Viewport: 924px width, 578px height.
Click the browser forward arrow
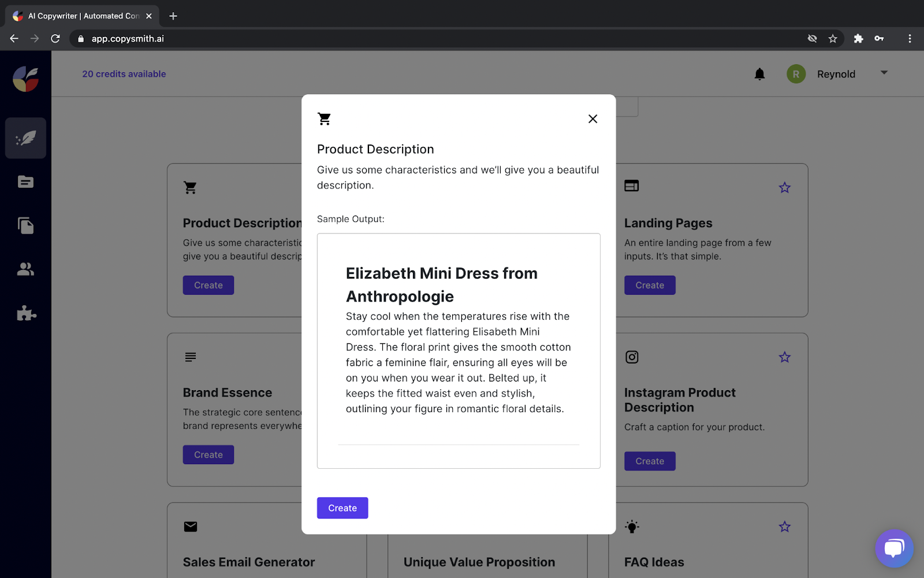tap(35, 39)
